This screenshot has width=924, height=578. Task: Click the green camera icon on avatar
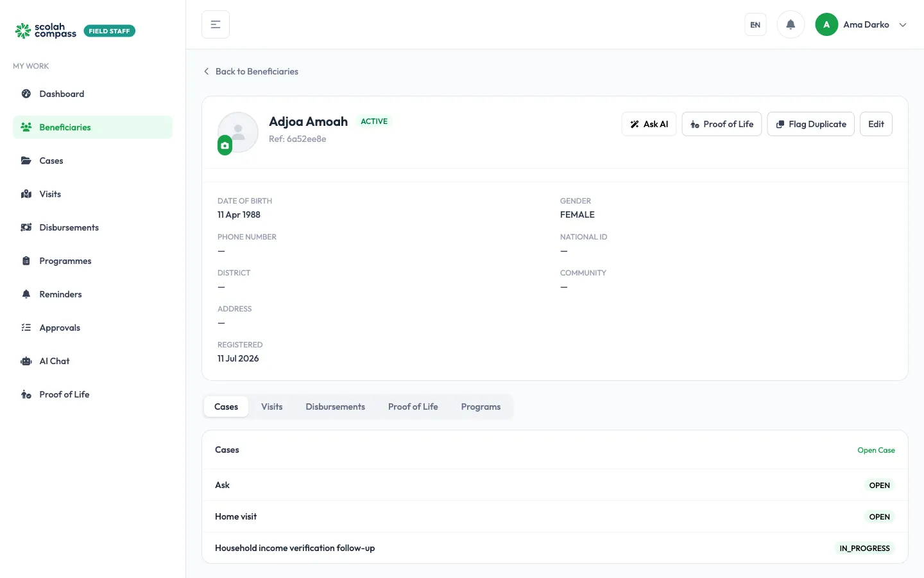pyautogui.click(x=225, y=146)
